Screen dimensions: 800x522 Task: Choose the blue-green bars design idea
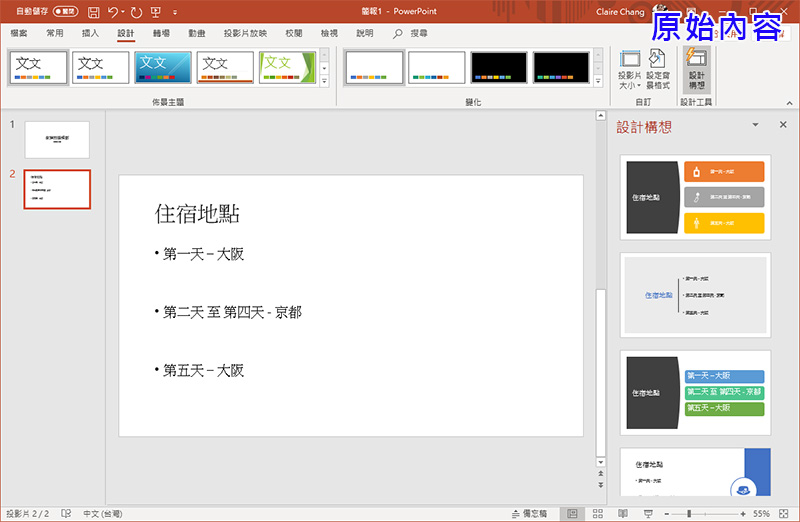tap(695, 393)
